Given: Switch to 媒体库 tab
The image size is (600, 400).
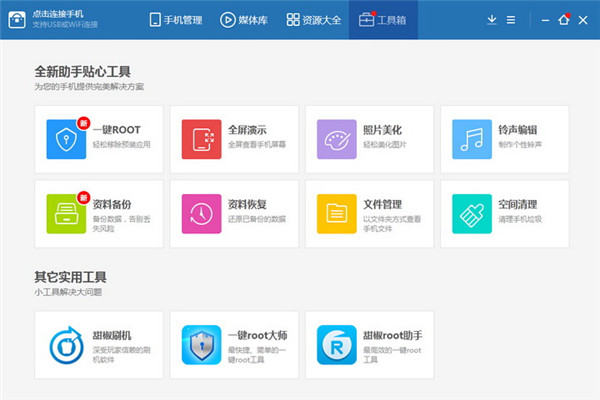Looking at the screenshot, I should point(244,19).
